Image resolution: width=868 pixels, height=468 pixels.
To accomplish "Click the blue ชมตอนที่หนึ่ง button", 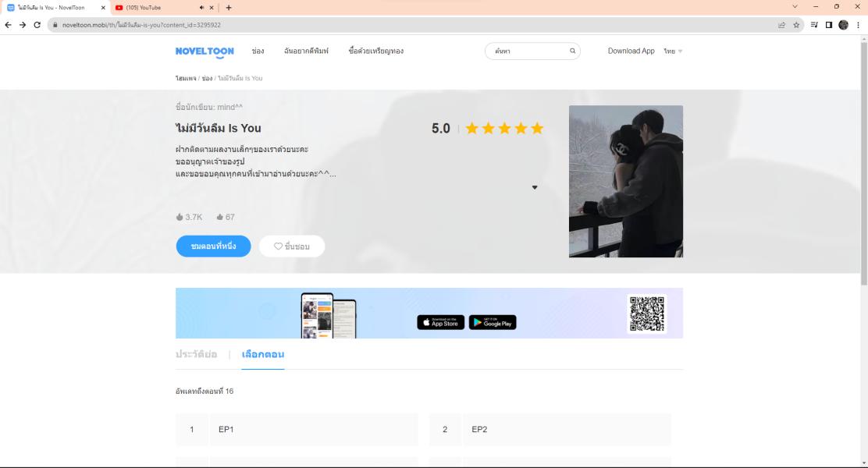I will 213,246.
